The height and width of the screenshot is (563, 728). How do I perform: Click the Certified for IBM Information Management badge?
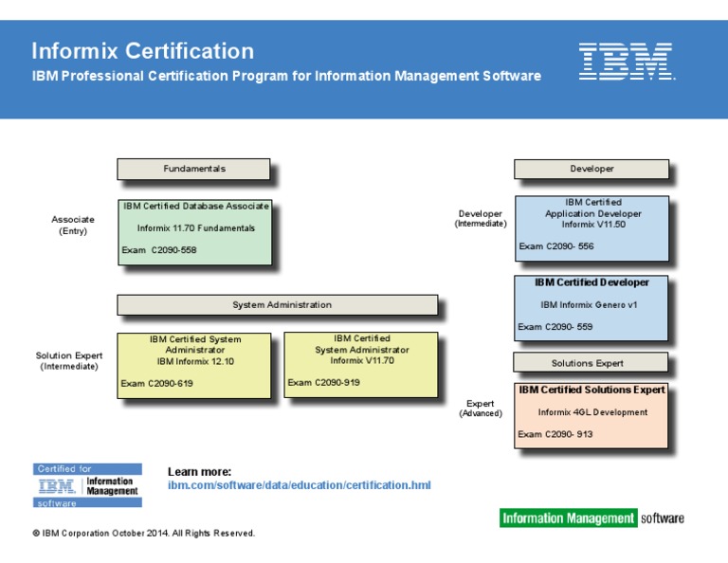[x=87, y=485]
